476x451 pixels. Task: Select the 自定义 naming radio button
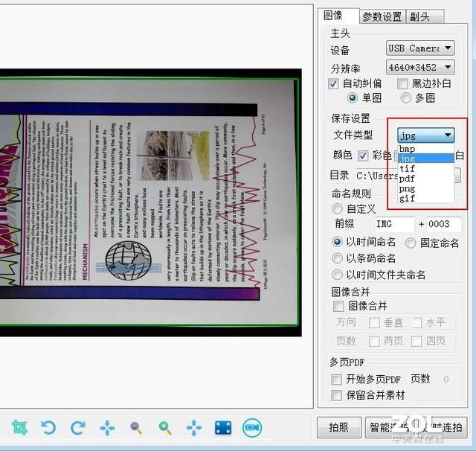pyautogui.click(x=337, y=209)
